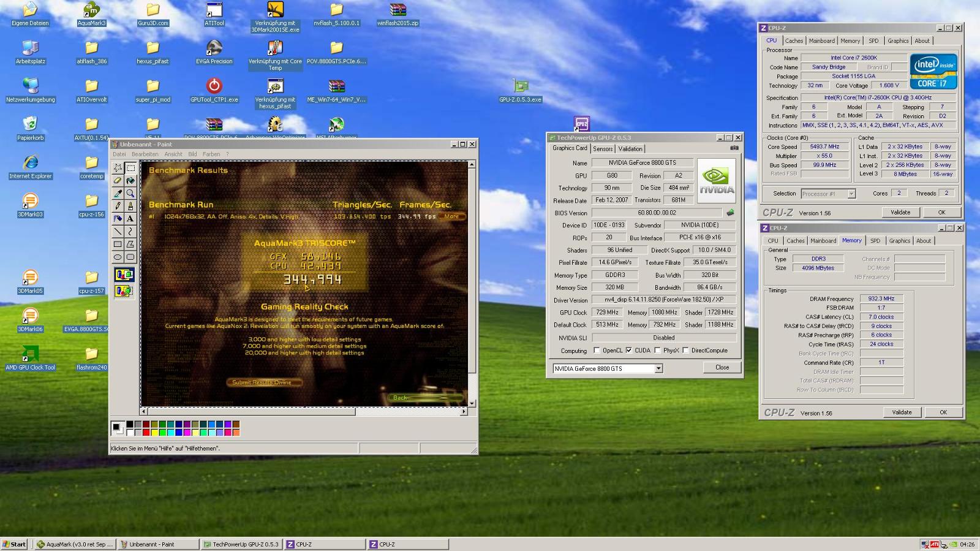Select the Polygon tool in Paint
This screenshot has height=551, width=980.
130,245
